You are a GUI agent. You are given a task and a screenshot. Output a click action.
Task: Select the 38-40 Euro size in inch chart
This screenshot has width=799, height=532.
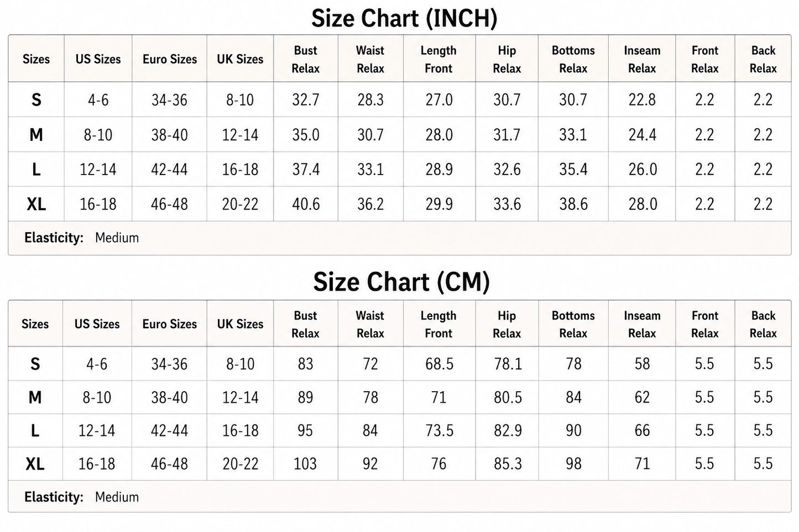pos(169,135)
